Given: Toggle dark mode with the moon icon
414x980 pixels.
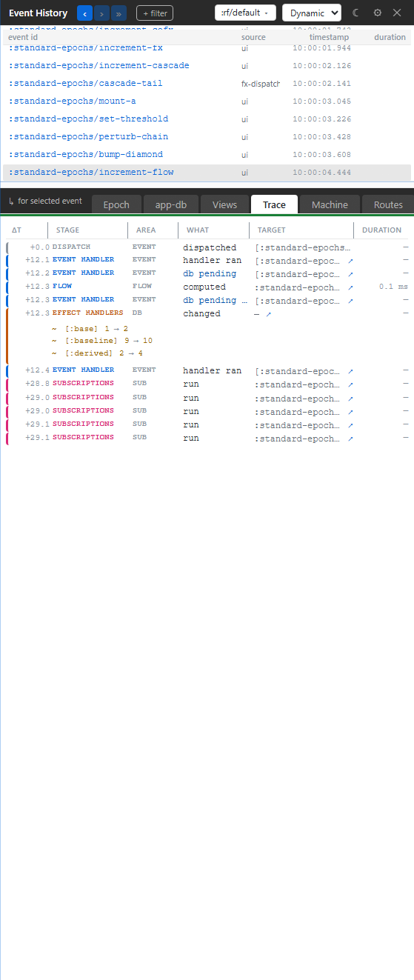Looking at the screenshot, I should click(356, 13).
